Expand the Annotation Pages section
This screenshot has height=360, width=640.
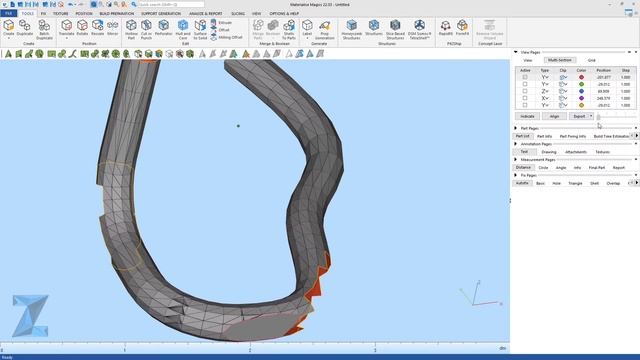516,144
